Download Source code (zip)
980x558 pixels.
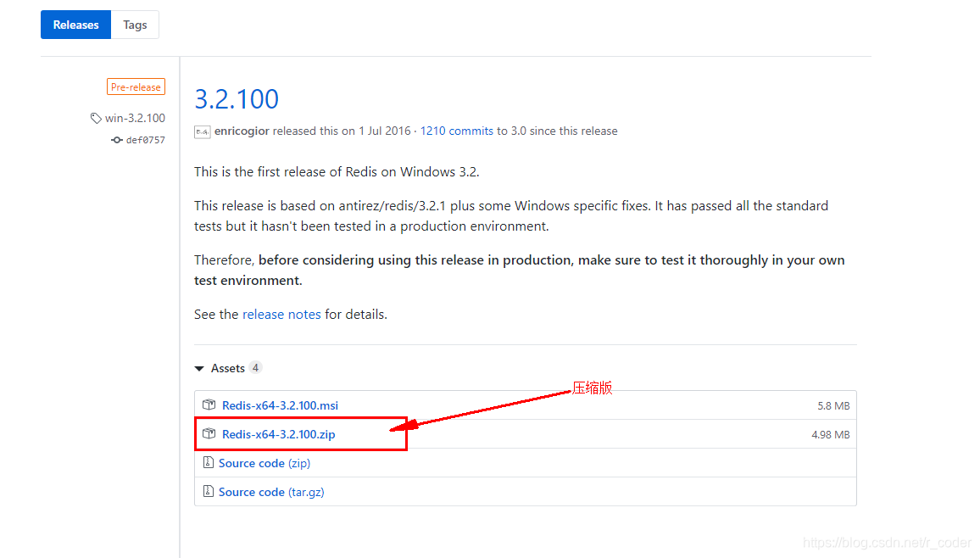click(x=264, y=463)
